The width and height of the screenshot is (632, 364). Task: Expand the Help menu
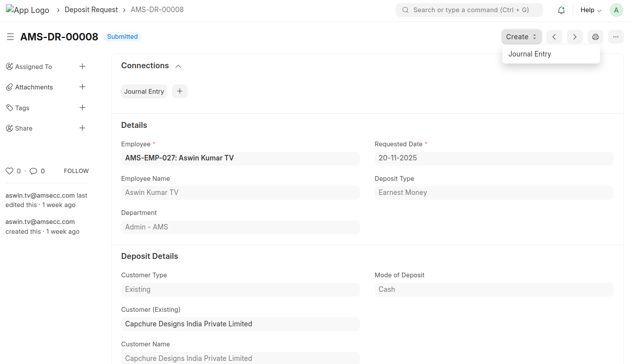tap(590, 10)
